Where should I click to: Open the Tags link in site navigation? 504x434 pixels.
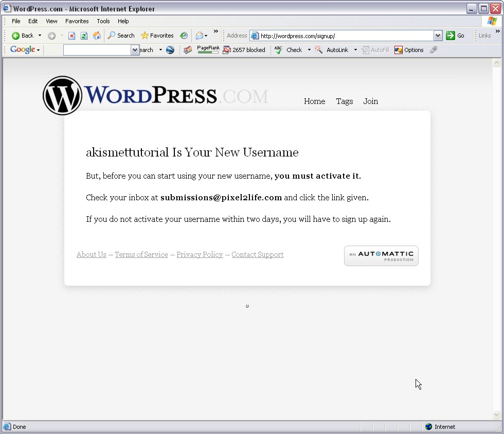(x=345, y=101)
